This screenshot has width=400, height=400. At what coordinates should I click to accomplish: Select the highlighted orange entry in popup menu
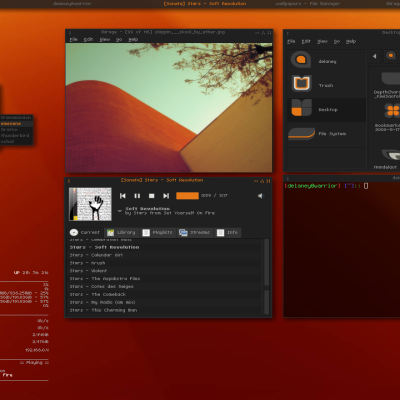tap(16, 124)
